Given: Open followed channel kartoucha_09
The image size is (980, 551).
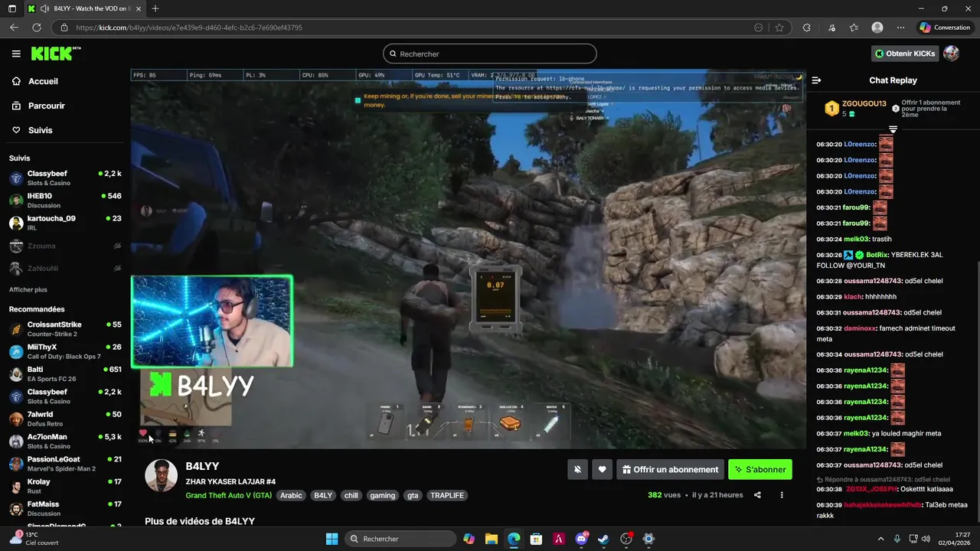Looking at the screenshot, I should pyautogui.click(x=65, y=223).
